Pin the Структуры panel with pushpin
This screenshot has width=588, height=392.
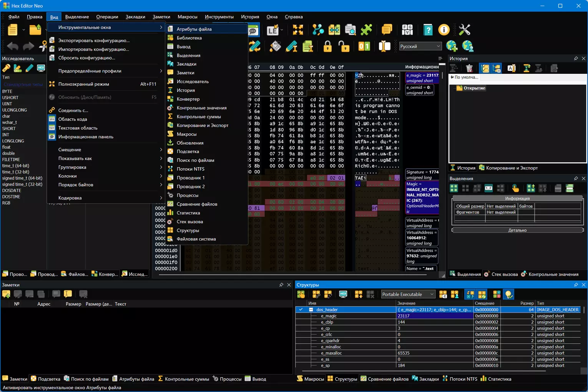point(576,285)
